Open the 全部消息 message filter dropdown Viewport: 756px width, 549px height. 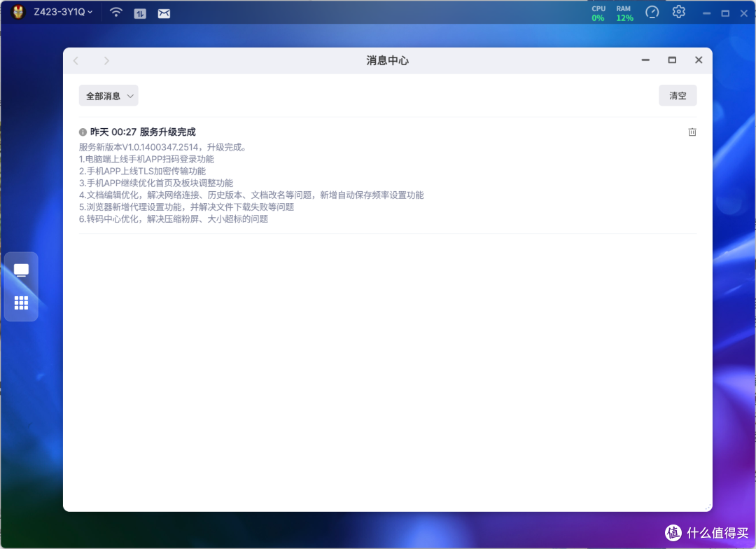tap(108, 95)
